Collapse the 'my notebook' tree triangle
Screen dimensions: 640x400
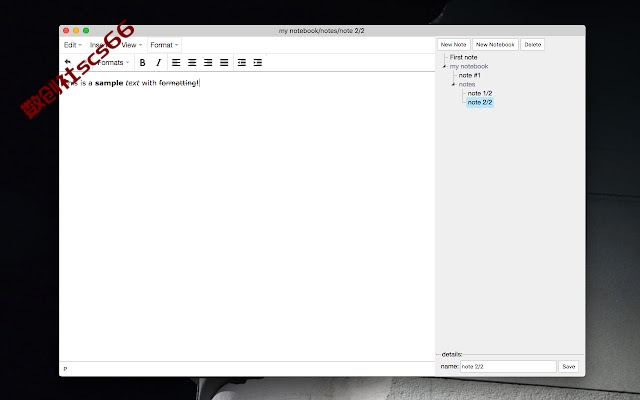click(445, 66)
